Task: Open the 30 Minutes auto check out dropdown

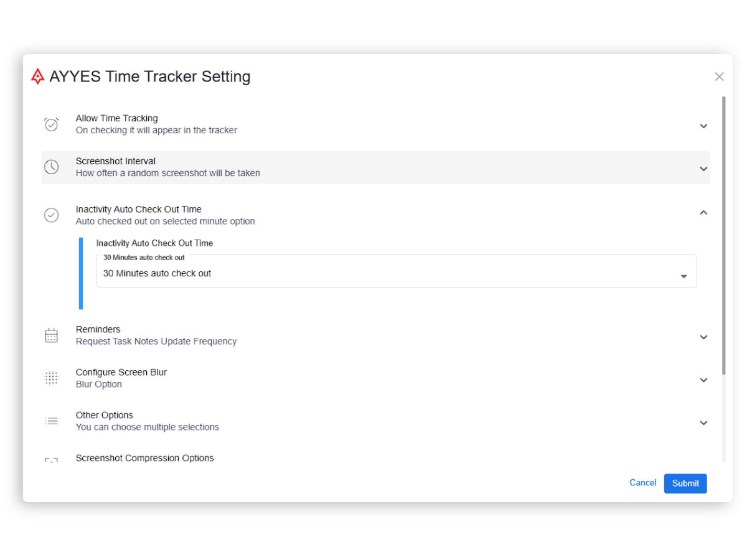Action: click(397, 271)
